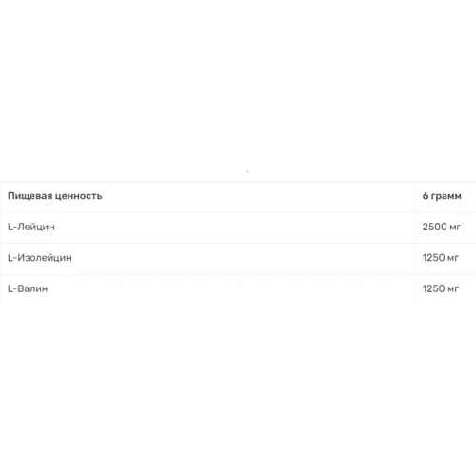Click the word "грамм" in the header

[x=446, y=196]
